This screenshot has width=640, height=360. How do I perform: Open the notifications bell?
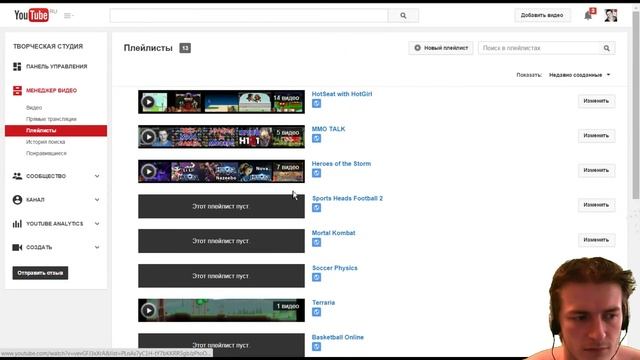point(588,16)
